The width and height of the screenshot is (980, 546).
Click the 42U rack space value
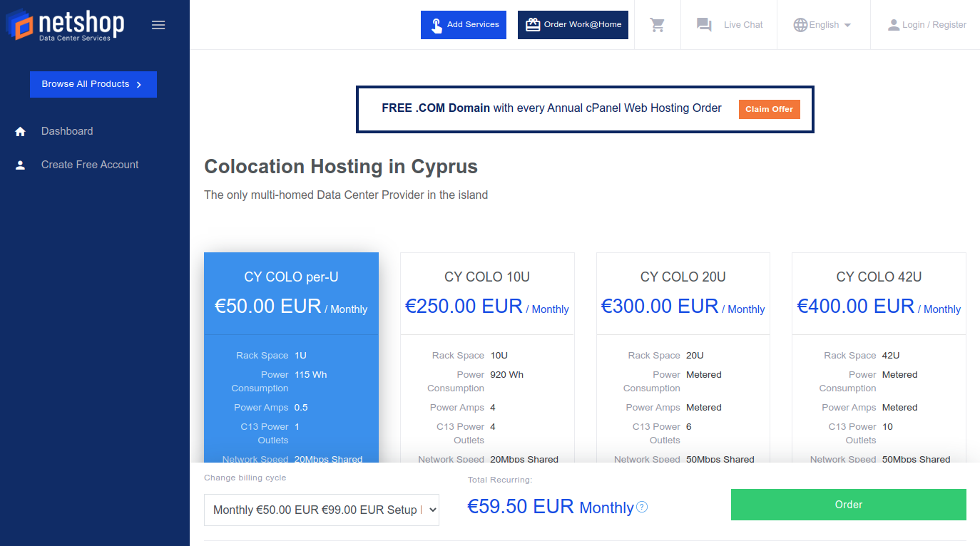pyautogui.click(x=890, y=356)
